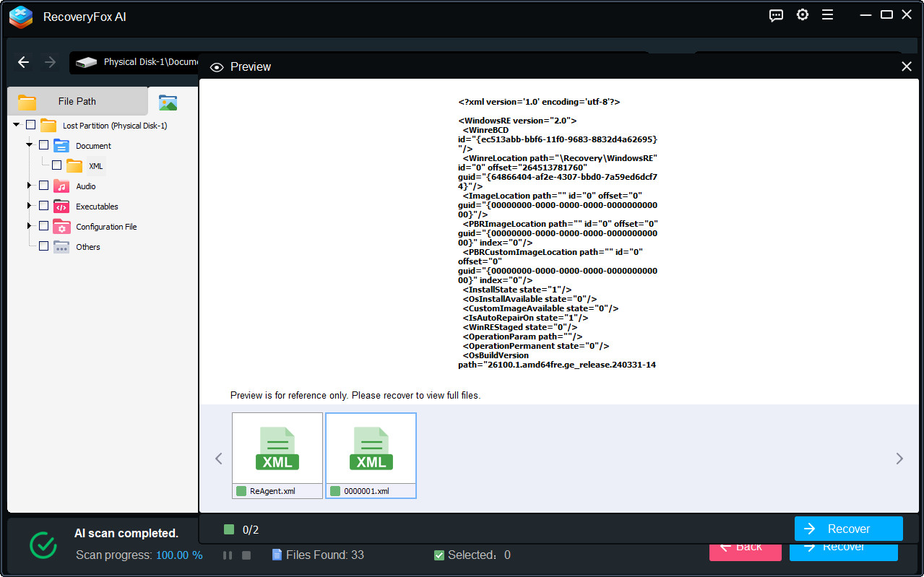The height and width of the screenshot is (577, 924).
Task: Click the XML preview text content
Action: click(558, 233)
